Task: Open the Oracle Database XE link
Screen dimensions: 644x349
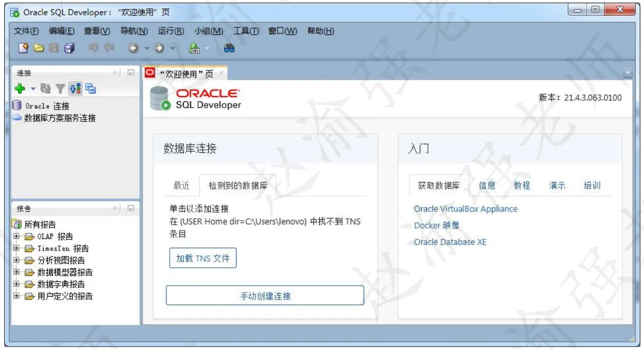Action: (450, 242)
